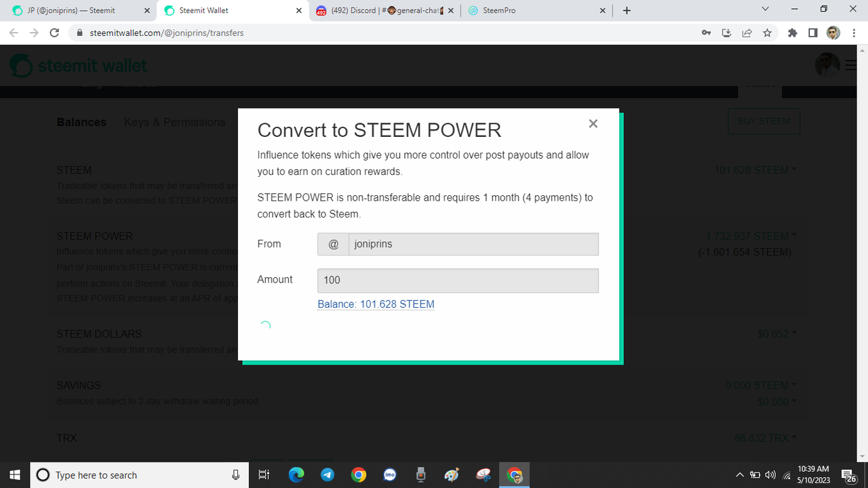Open the Snipping Tool from the taskbar
868x488 pixels.
(x=483, y=475)
